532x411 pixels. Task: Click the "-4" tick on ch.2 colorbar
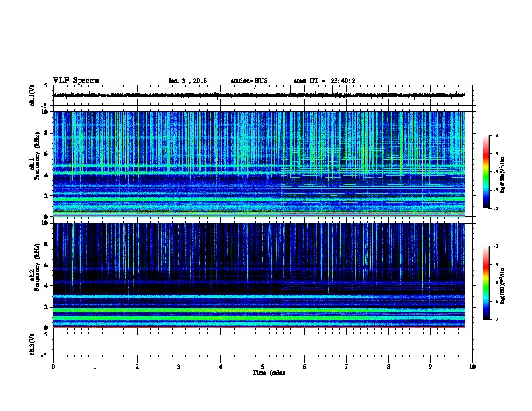(x=495, y=265)
